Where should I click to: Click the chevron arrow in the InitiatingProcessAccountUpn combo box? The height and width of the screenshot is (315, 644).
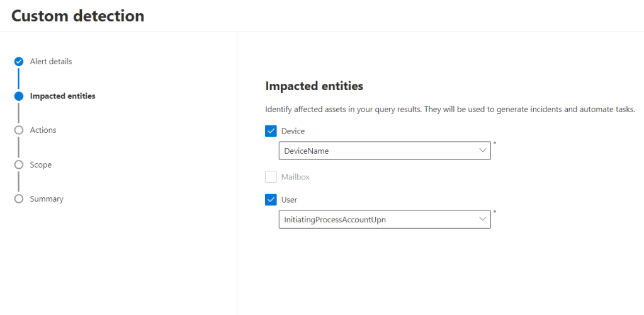(483, 219)
